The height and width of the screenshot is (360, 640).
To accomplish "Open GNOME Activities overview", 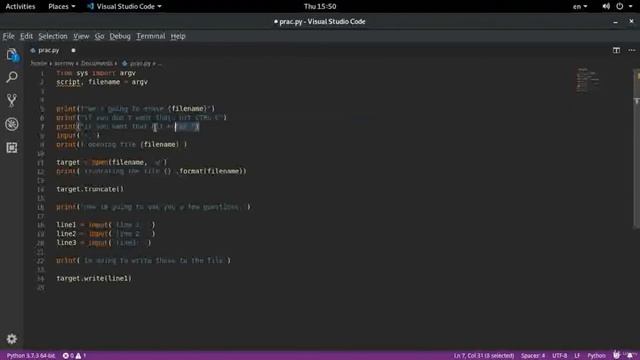I will [20, 6].
